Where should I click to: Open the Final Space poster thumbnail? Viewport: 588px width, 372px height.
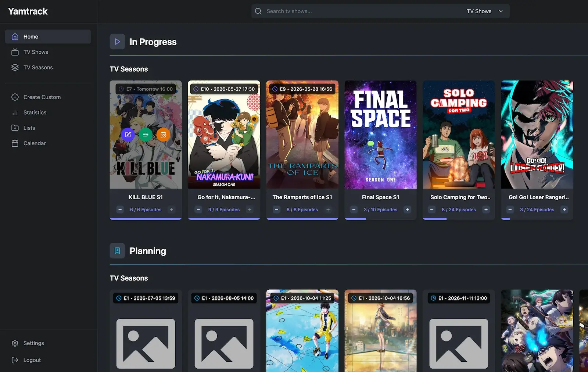coord(380,135)
